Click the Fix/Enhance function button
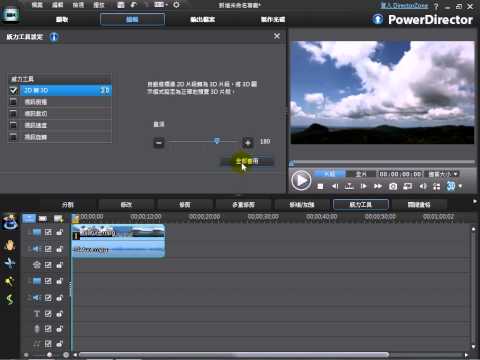 pyautogui.click(x=302, y=204)
